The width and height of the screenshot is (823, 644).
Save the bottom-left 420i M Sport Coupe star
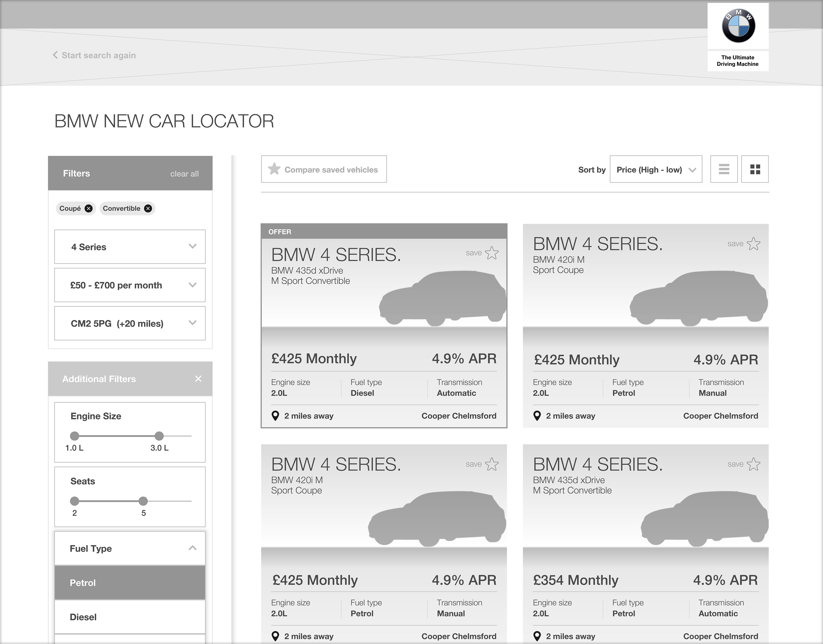492,464
